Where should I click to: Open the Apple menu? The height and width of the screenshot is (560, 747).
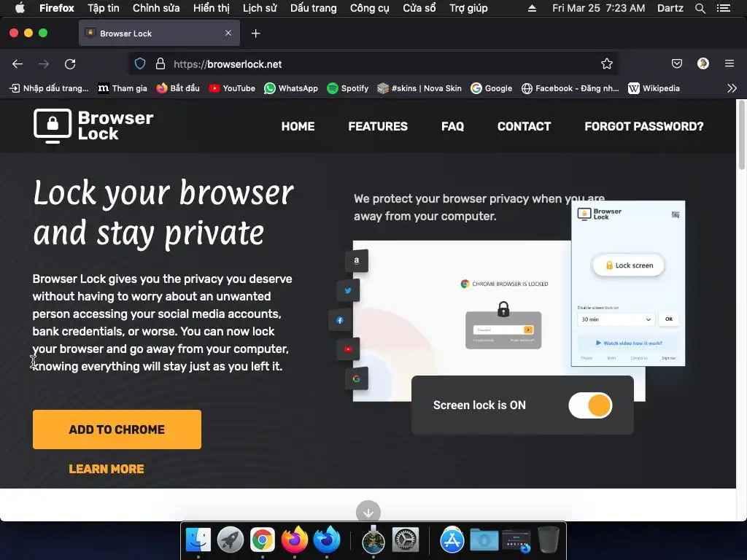coord(20,8)
